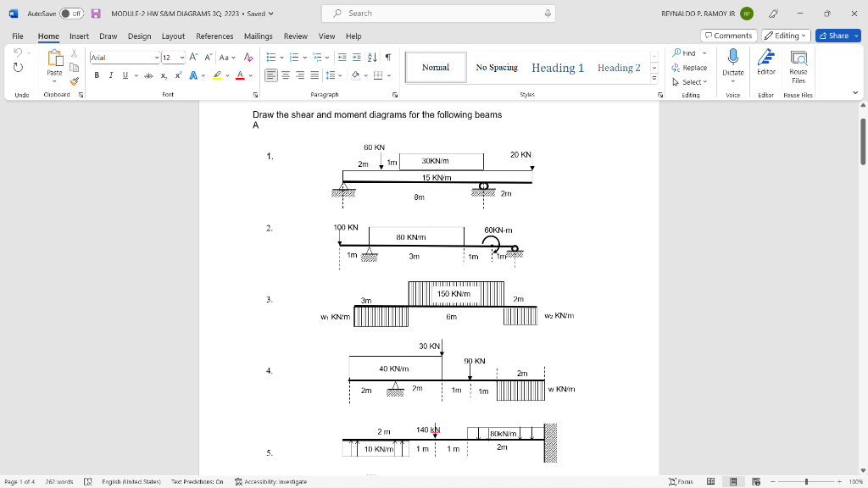This screenshot has width=868, height=488.
Task: Apply red font color swatch
Action: pyautogui.click(x=240, y=75)
